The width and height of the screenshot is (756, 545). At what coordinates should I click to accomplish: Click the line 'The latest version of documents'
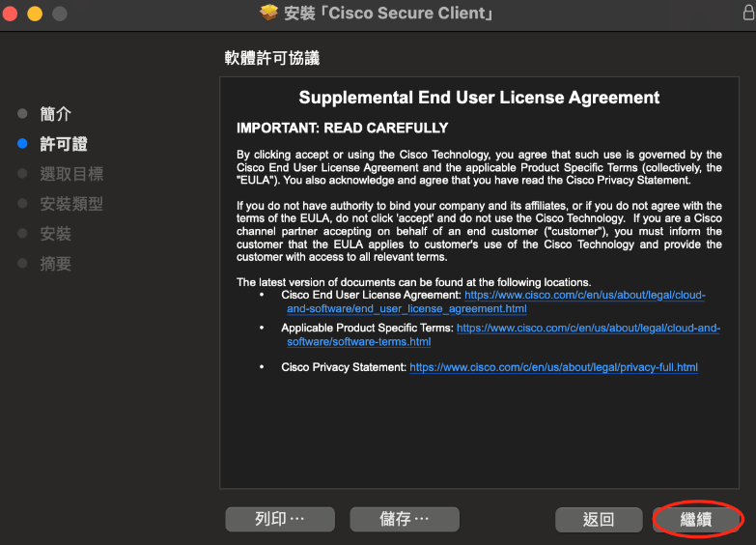[413, 282]
